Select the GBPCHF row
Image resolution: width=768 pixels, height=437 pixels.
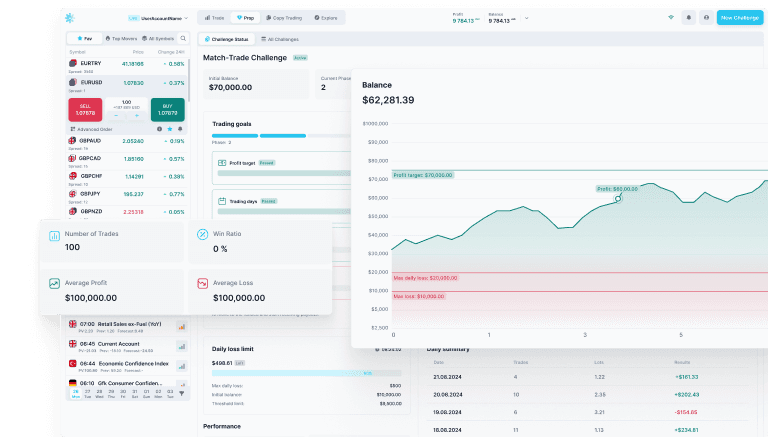point(126,178)
